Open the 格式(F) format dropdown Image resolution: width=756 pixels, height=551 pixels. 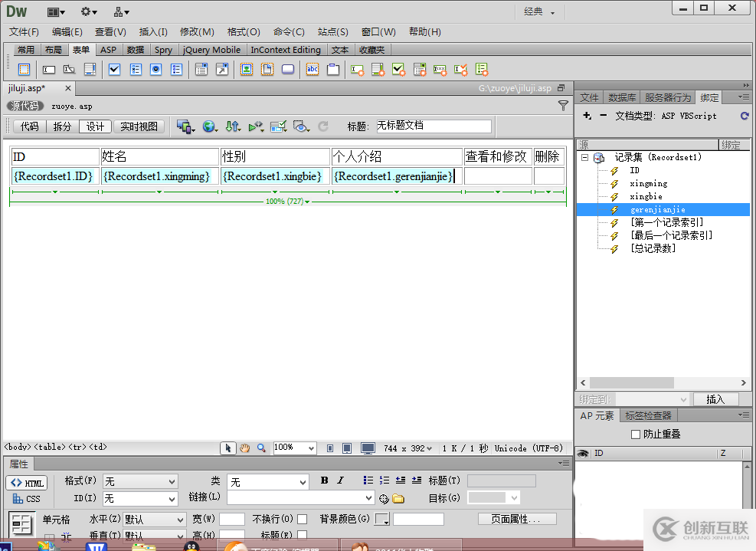click(140, 481)
